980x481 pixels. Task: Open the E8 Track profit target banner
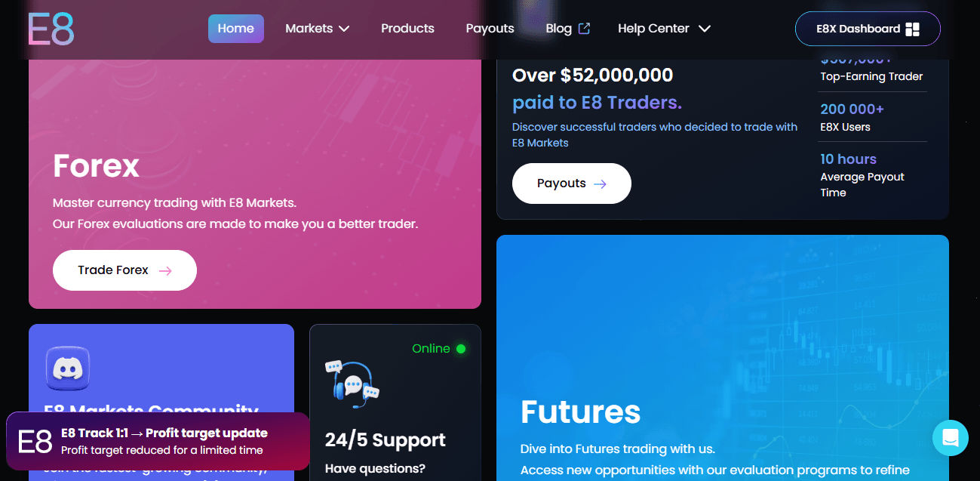click(158, 441)
